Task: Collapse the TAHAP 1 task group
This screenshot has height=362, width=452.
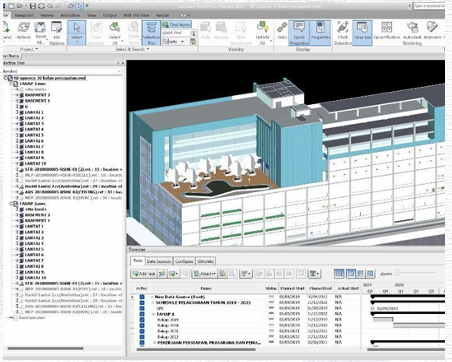Action: [154, 314]
